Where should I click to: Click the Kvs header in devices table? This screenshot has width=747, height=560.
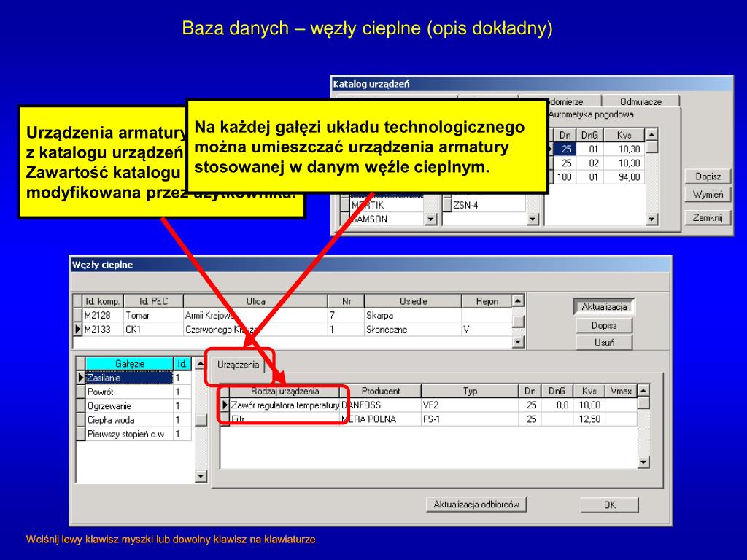click(x=589, y=391)
